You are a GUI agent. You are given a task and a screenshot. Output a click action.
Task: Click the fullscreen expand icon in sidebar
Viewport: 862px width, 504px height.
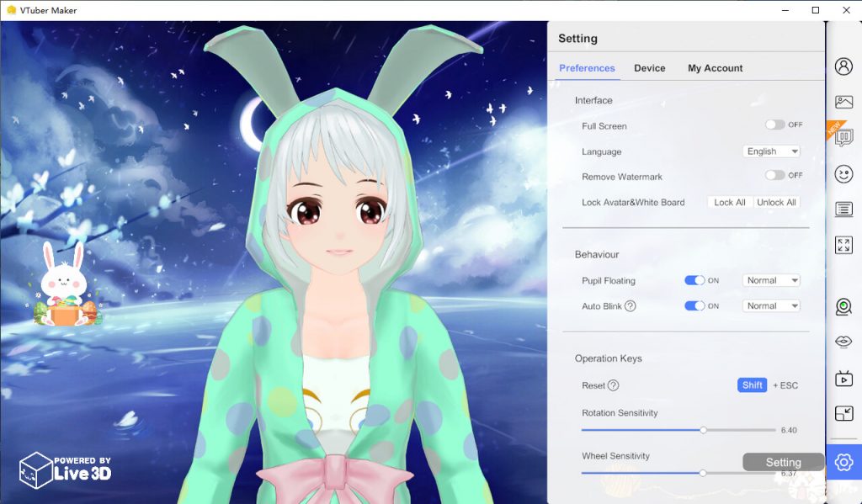846,246
